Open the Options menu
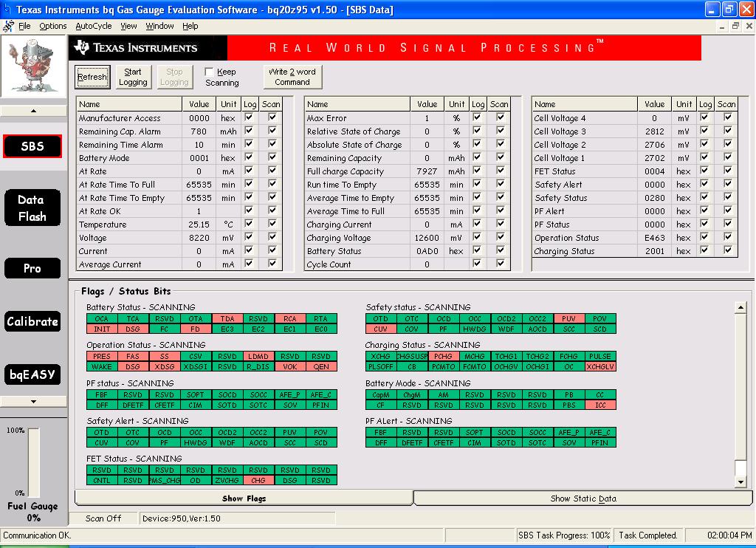 pos(53,26)
